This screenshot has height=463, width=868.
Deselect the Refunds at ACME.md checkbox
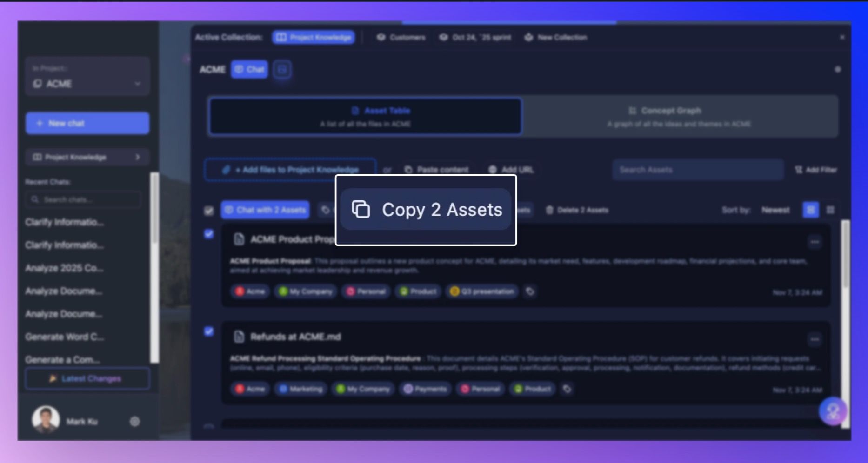(x=209, y=331)
